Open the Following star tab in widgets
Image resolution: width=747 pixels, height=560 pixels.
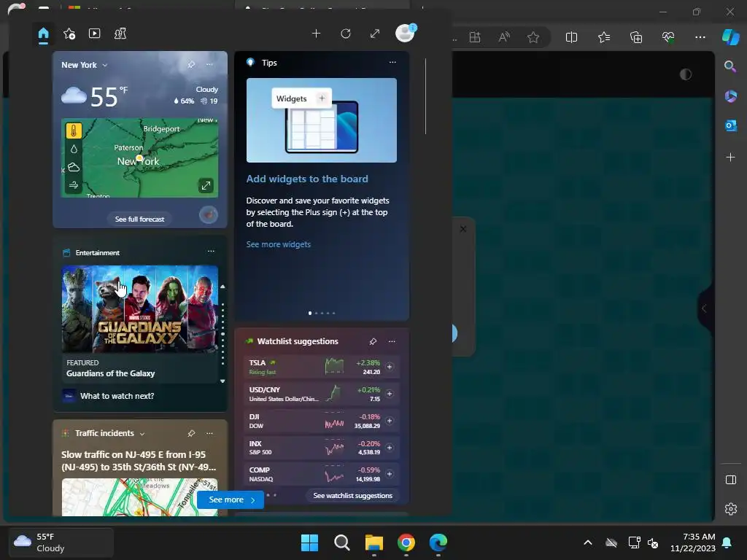[x=69, y=34]
